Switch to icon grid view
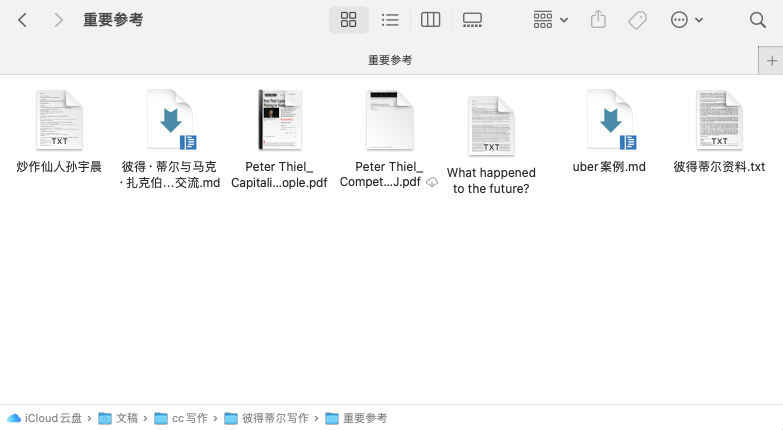Screen dimensions: 783x430 (349, 20)
